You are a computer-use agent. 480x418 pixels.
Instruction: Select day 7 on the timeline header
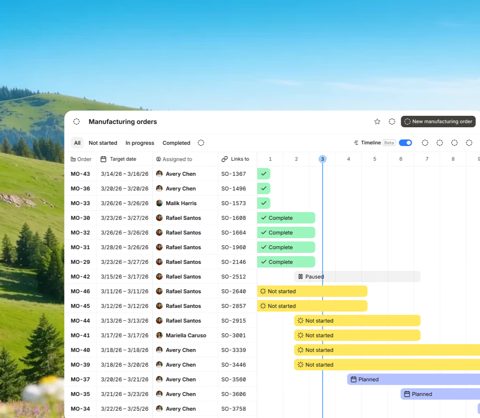pos(427,159)
